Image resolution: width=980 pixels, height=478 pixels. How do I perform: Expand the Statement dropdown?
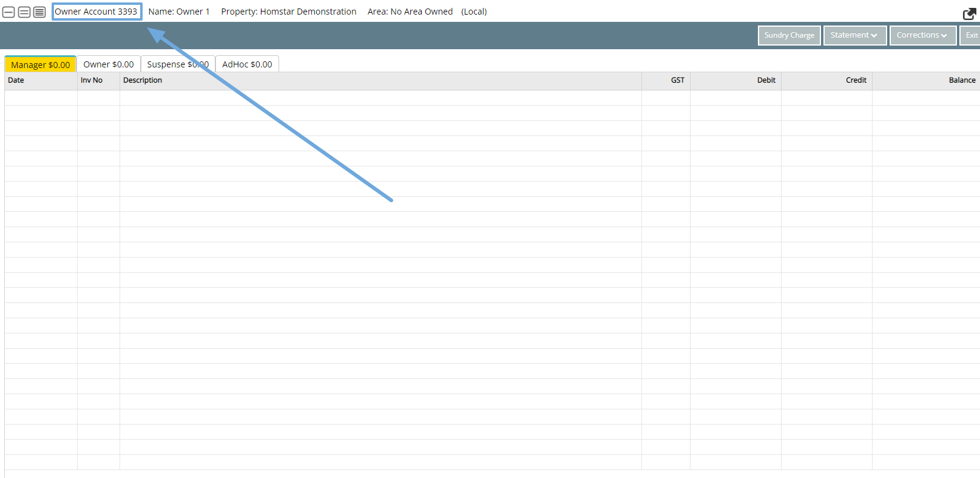point(854,35)
